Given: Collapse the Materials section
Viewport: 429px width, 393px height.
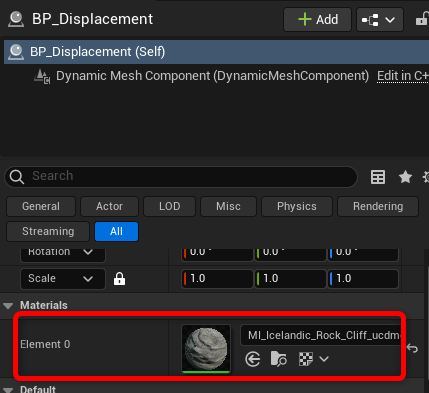Looking at the screenshot, I should coord(8,306).
